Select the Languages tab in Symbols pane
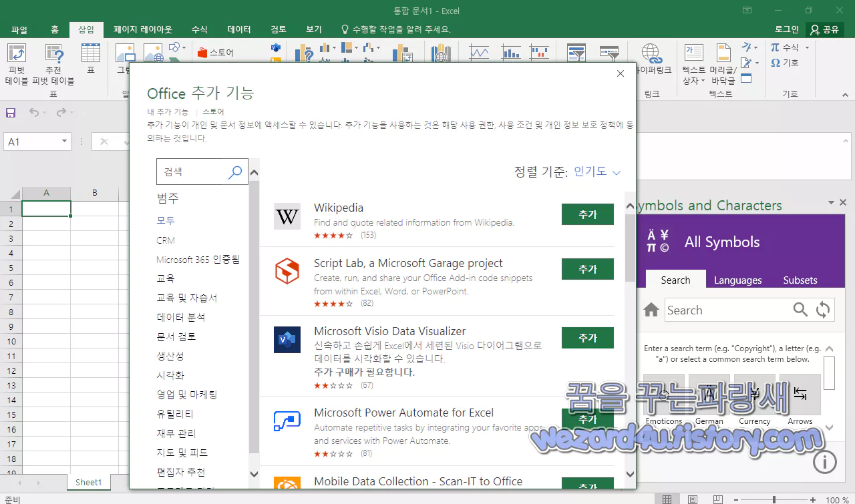This screenshot has width=855, height=504. 737,280
